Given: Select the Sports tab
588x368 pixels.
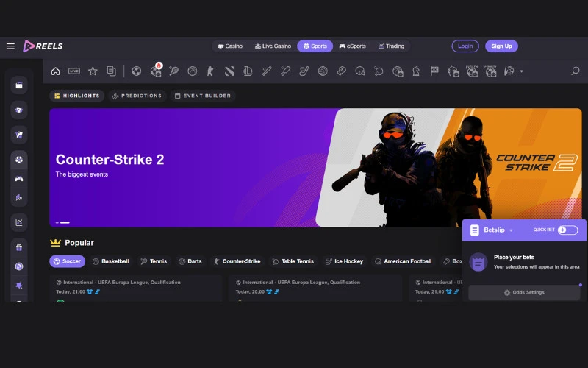Looking at the screenshot, I should click(x=315, y=46).
